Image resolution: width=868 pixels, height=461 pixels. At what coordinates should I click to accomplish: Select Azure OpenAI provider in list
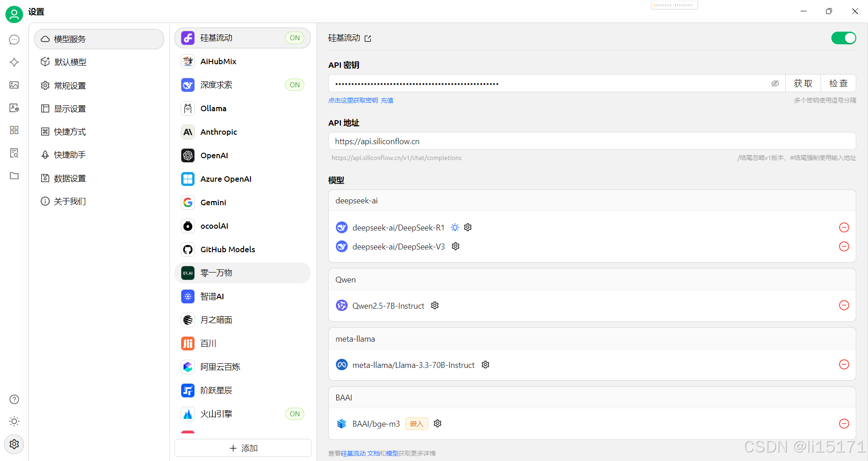pyautogui.click(x=242, y=179)
